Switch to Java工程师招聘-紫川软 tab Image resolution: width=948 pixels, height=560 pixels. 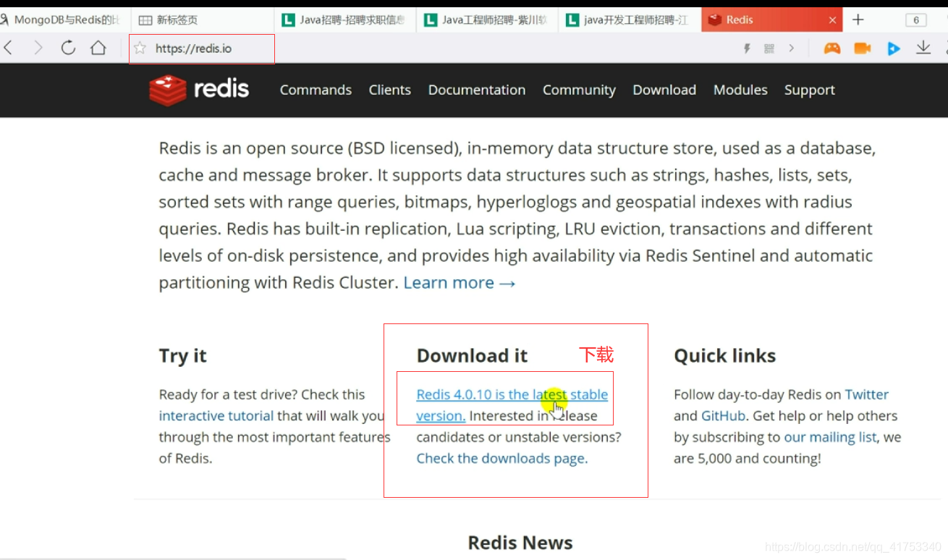point(488,20)
